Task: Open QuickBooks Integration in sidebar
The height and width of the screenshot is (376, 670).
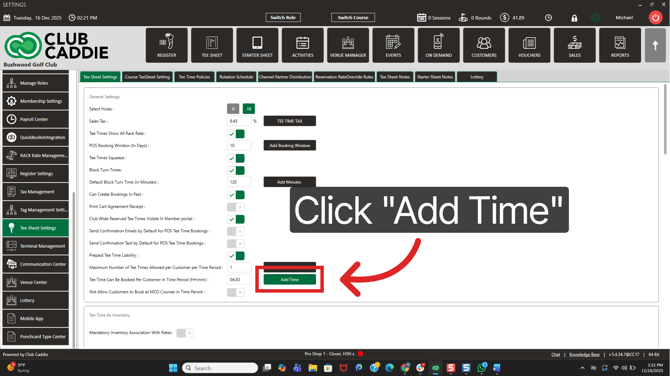Action: click(x=35, y=137)
